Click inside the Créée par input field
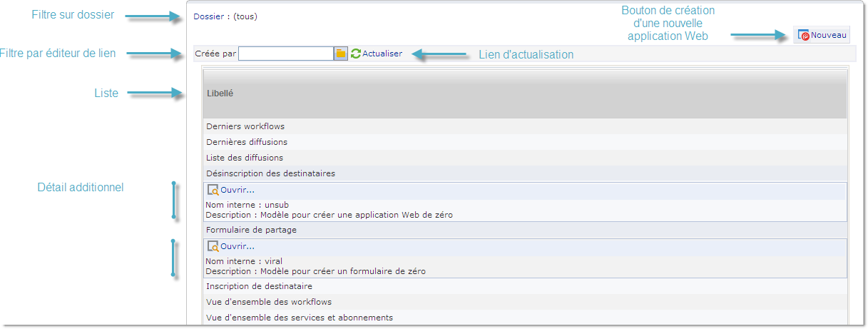The image size is (868, 329). 286,54
